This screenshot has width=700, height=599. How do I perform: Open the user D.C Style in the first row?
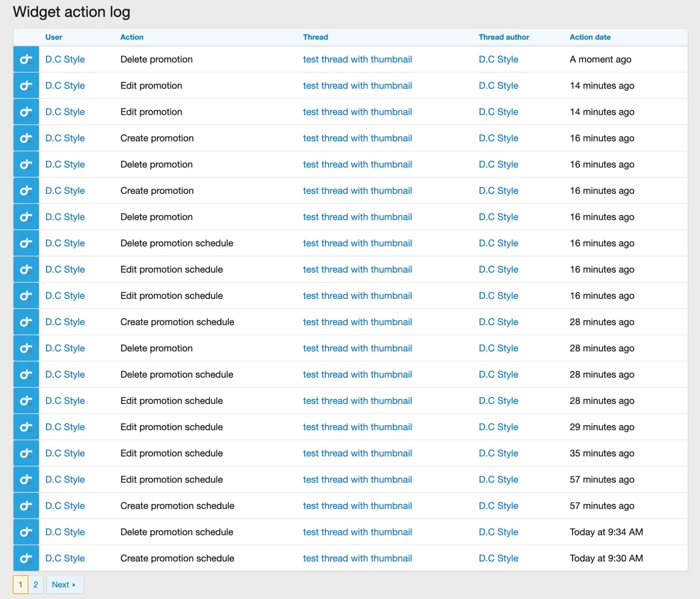pos(65,60)
